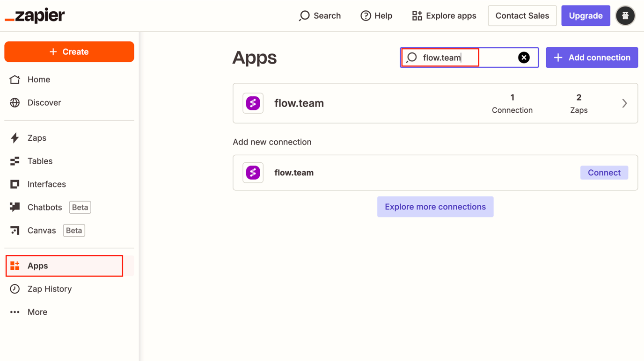Image resolution: width=644 pixels, height=361 pixels.
Task: Click the Zap History clock icon
Action: click(15, 289)
